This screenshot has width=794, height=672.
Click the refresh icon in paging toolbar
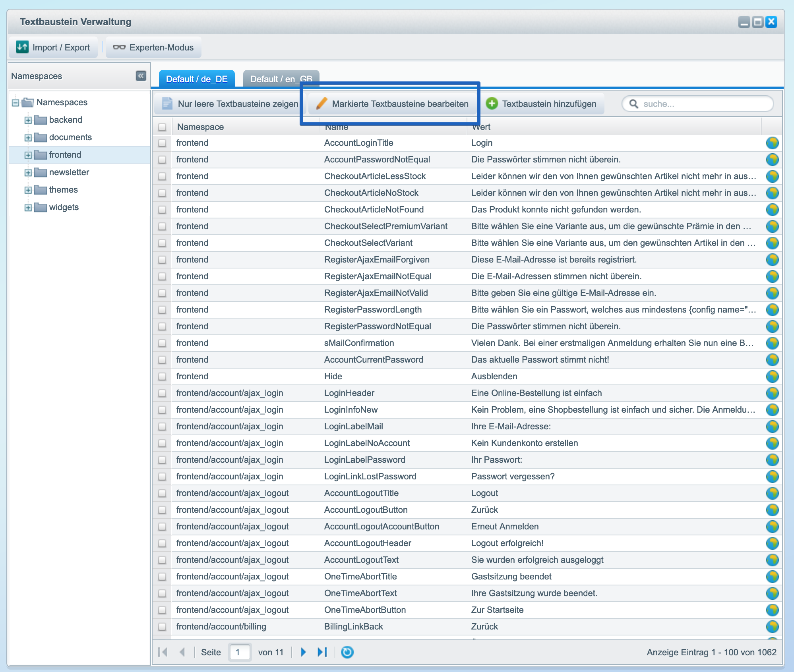point(347,652)
